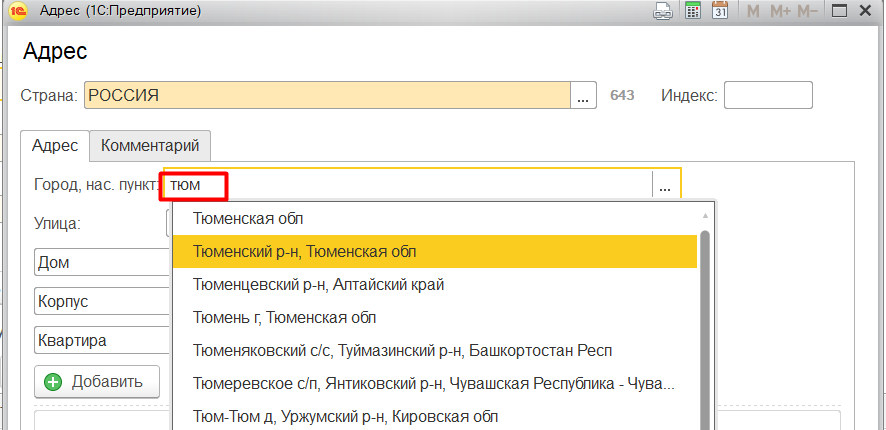Open the calculator from title bar
Screen dimensions: 886x430
(692, 12)
